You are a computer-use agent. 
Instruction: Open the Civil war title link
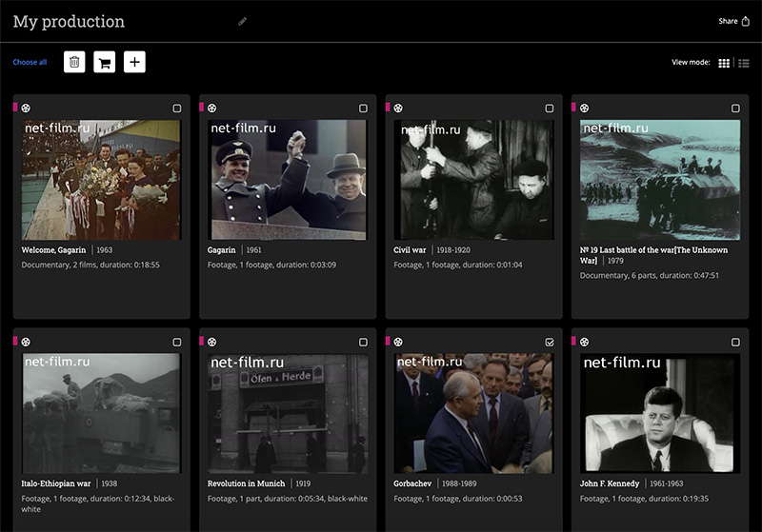[410, 250]
